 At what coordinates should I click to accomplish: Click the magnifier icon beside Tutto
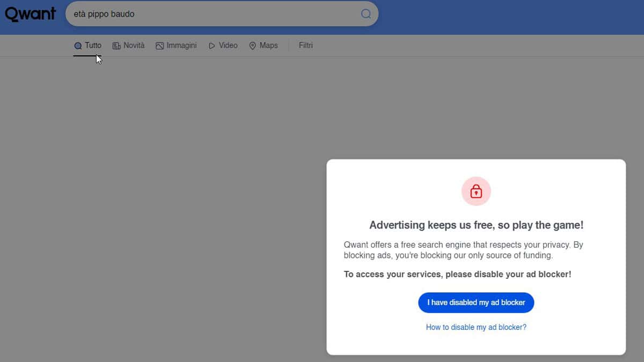[x=78, y=46]
